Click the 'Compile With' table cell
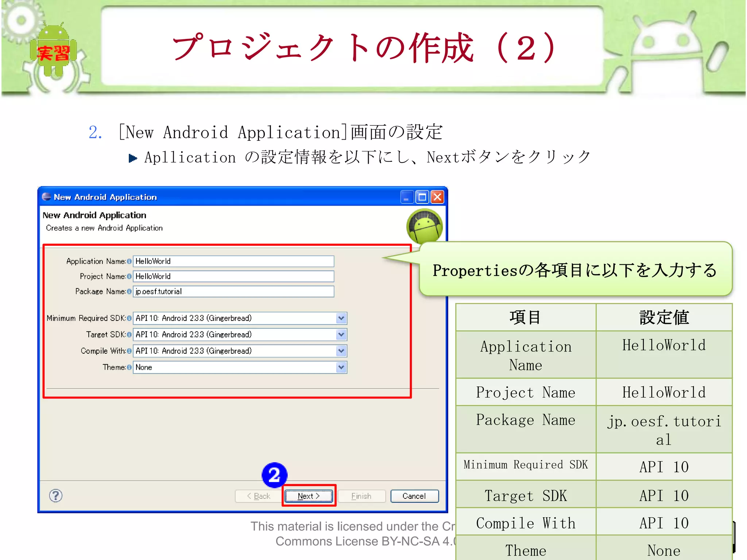 point(526,522)
